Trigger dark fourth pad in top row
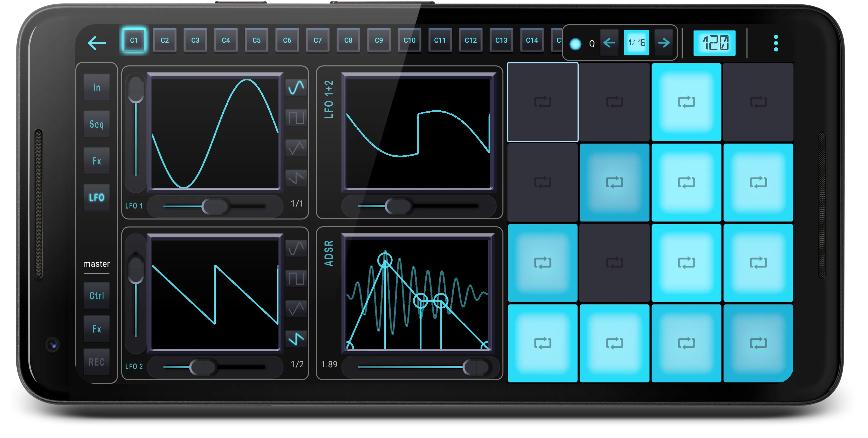Image resolution: width=868 pixels, height=438 pixels. pyautogui.click(x=758, y=102)
